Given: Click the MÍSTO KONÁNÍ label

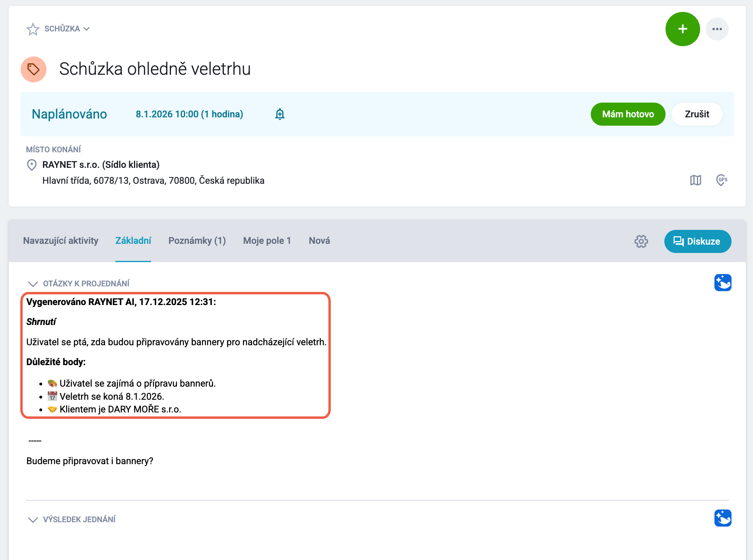Looking at the screenshot, I should (x=53, y=150).
